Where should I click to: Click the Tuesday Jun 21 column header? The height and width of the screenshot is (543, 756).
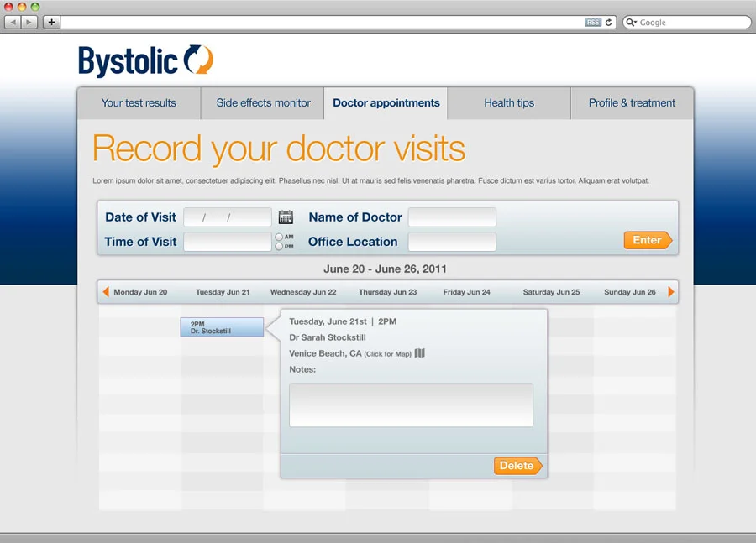point(223,292)
